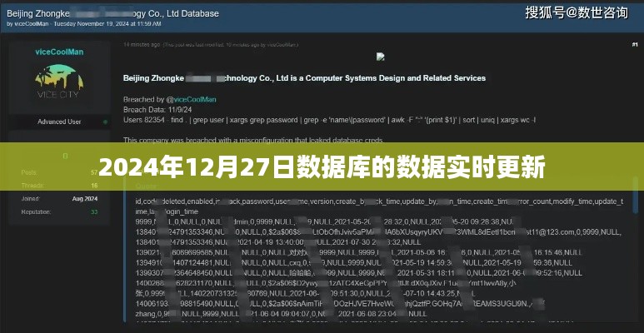Open viceCoolMan's profile name above the avatar
This screenshot has width=644, height=333.
(59, 52)
